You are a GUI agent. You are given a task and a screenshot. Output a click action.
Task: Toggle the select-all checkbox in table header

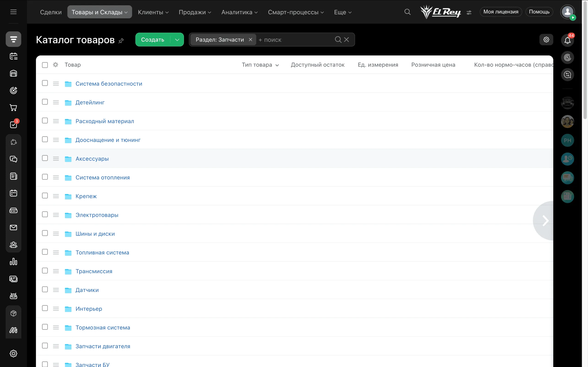coord(45,65)
